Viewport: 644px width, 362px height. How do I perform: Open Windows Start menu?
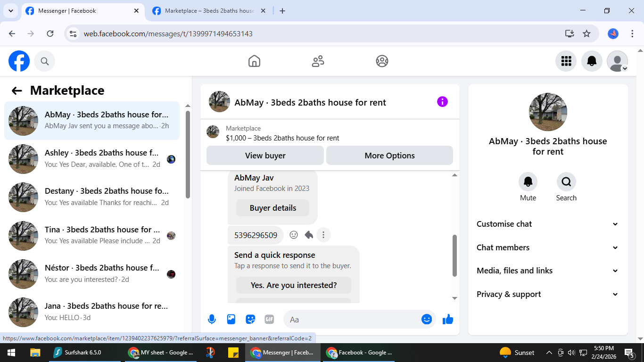click(x=11, y=353)
